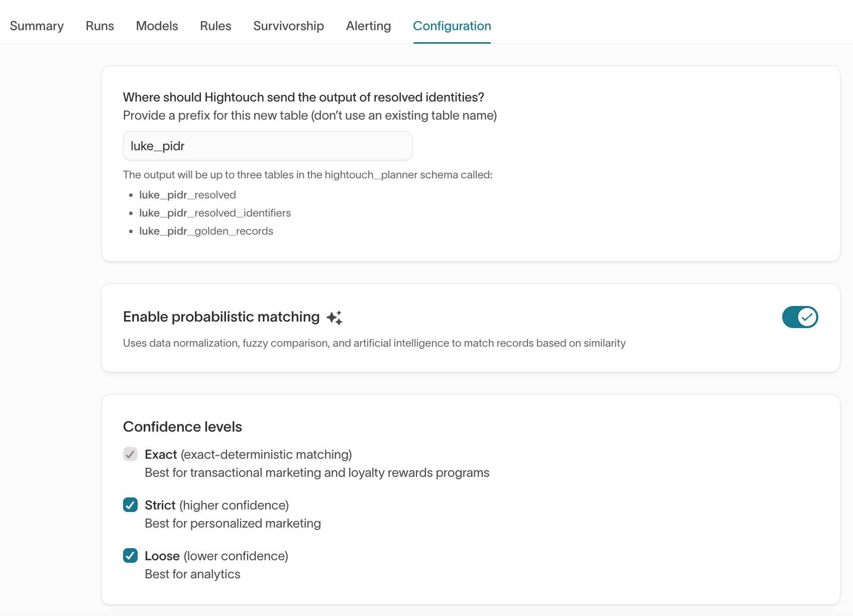853x616 pixels.
Task: Select the active Configuration tab
Action: [452, 26]
